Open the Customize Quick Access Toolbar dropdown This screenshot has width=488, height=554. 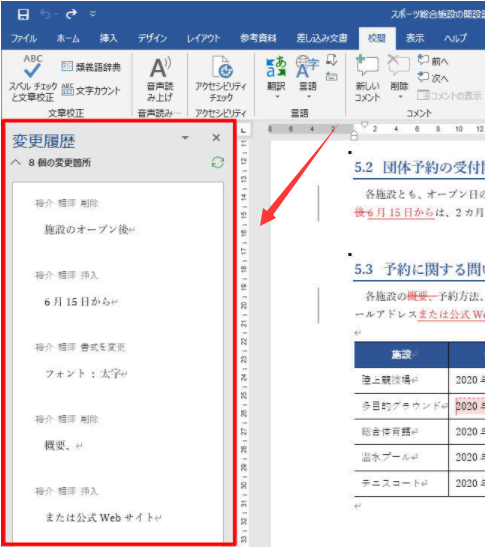point(93,14)
